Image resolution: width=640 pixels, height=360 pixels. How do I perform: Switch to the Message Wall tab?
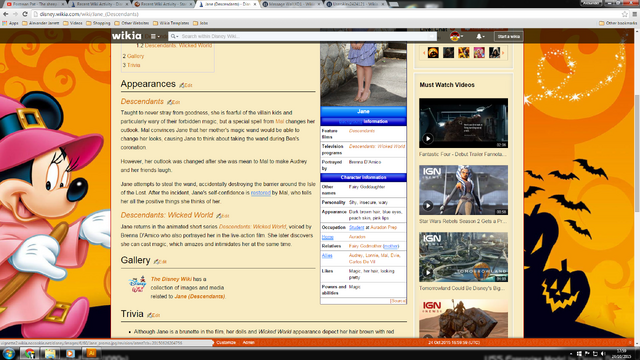(x=291, y=4)
